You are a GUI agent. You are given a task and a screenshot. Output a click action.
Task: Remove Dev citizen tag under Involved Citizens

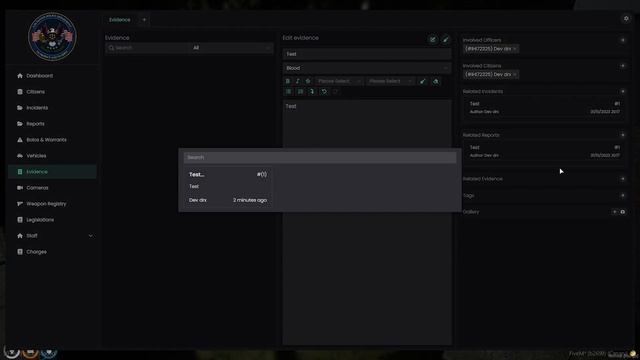pyautogui.click(x=515, y=75)
